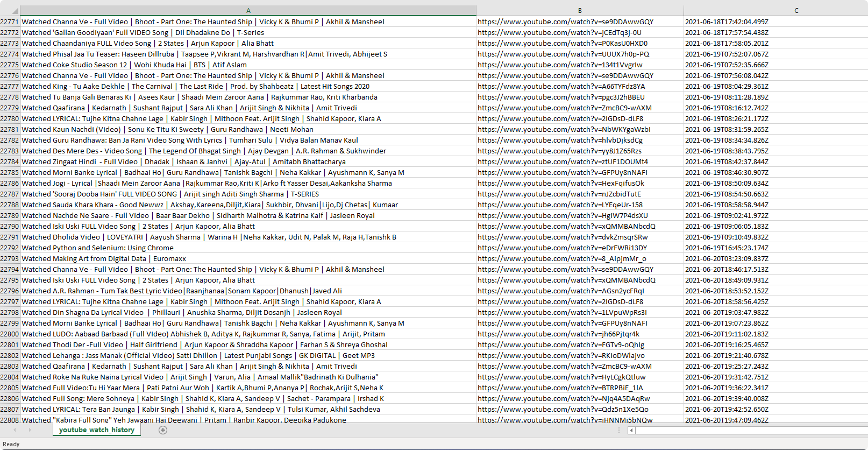Select URL ending watch?v=UUUX7h0p-PQ
The image size is (868, 450).
(580, 54)
